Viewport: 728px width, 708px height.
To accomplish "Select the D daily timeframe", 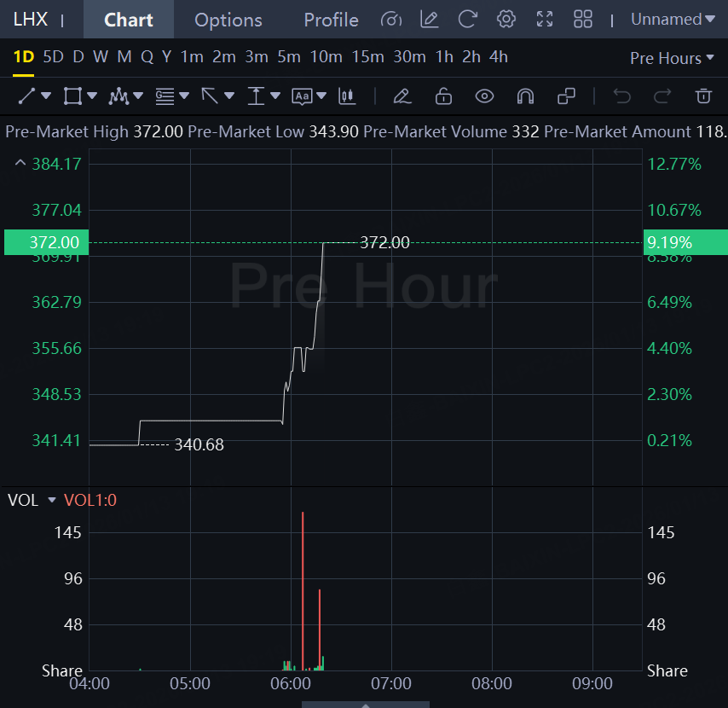I will coord(78,57).
